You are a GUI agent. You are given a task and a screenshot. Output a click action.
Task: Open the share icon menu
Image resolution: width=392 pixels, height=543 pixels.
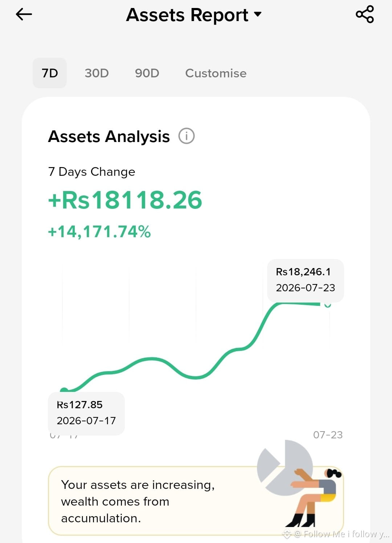coord(365,15)
